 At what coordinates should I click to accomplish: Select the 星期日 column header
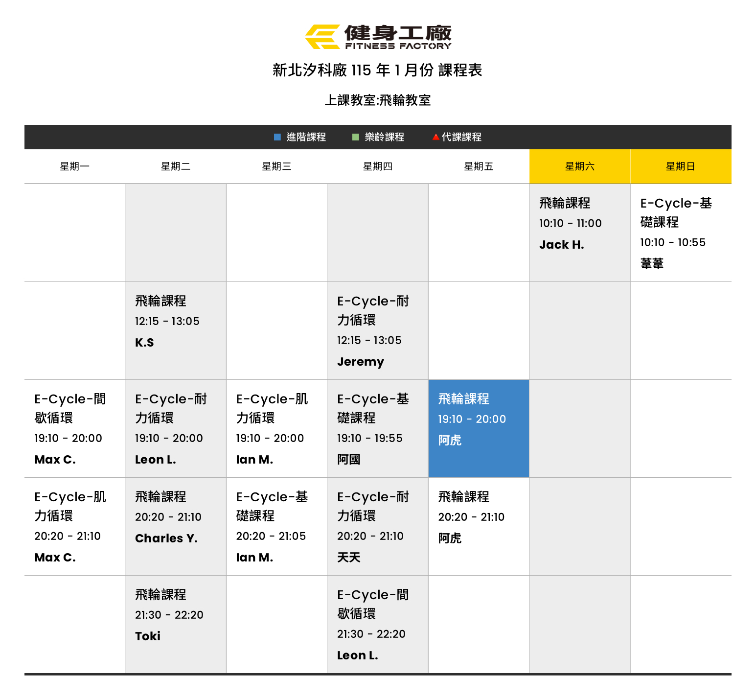pos(680,166)
